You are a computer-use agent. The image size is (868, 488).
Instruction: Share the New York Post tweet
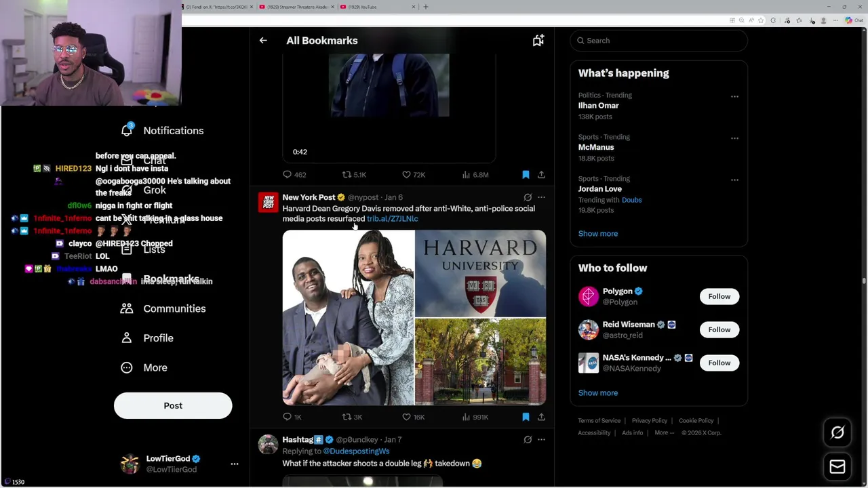541,417
